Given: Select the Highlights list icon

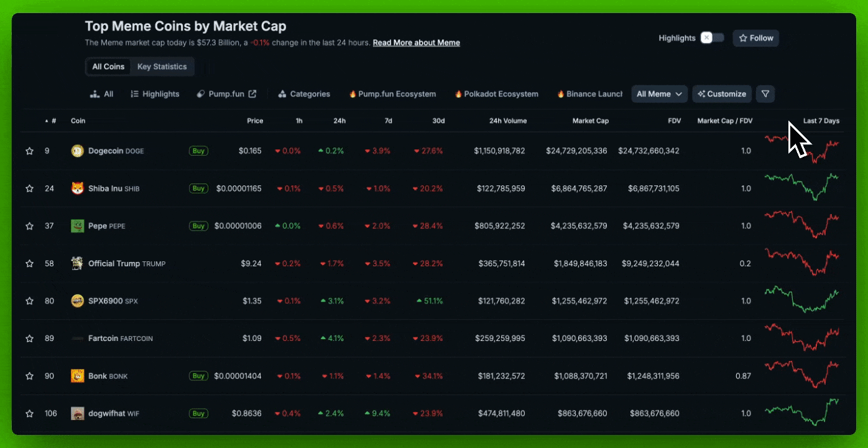Looking at the screenshot, I should pos(134,94).
